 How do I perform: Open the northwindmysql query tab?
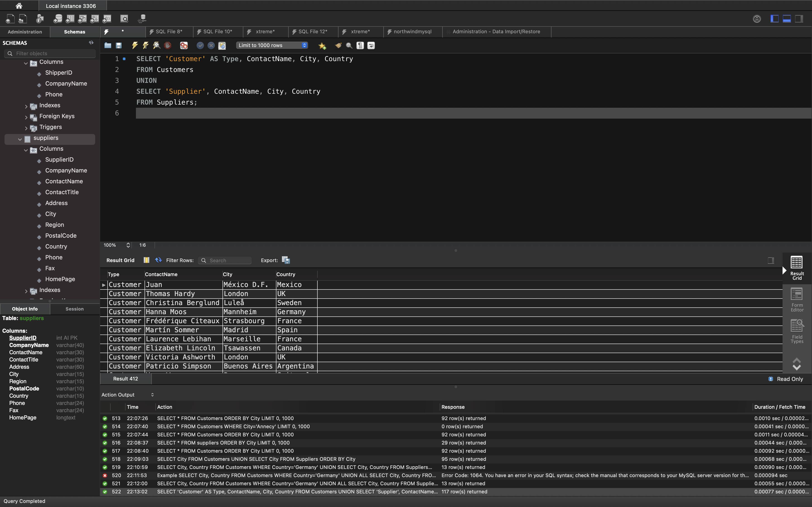(412, 31)
